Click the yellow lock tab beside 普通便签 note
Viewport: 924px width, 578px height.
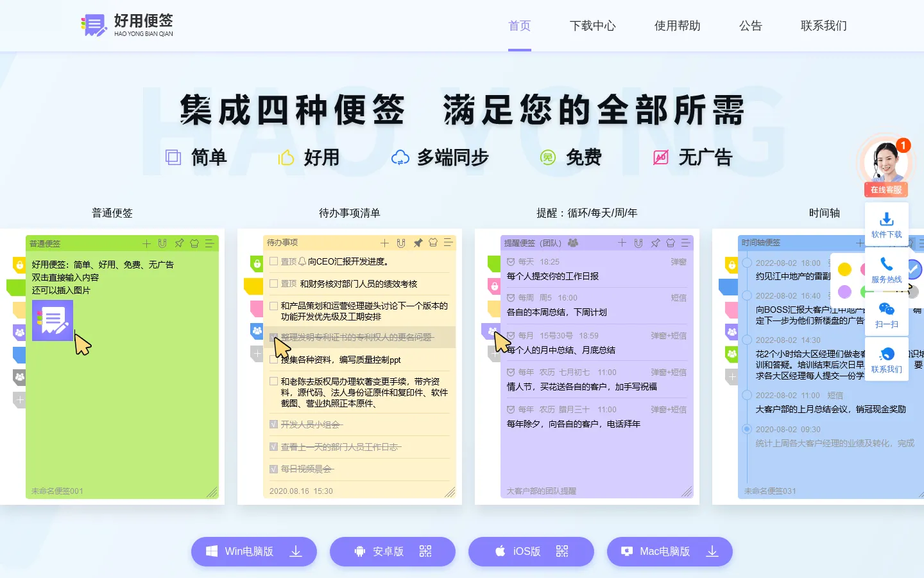19,265
